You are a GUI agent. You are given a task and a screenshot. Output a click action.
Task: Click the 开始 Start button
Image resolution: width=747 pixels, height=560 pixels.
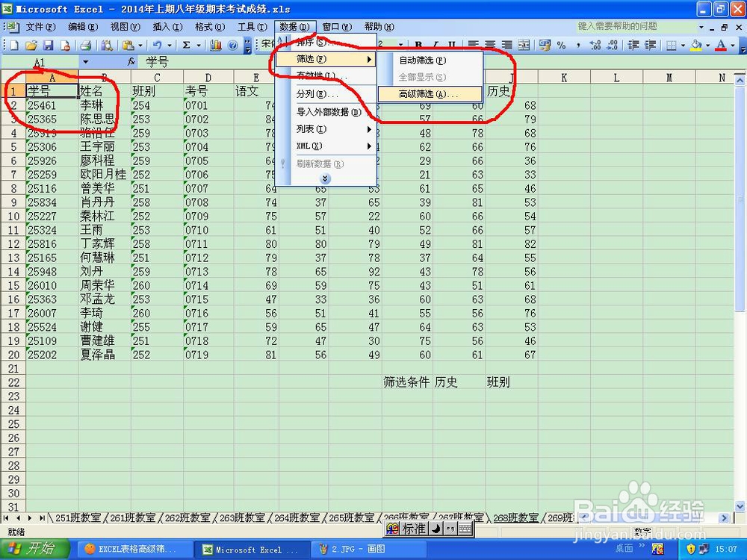pyautogui.click(x=35, y=549)
